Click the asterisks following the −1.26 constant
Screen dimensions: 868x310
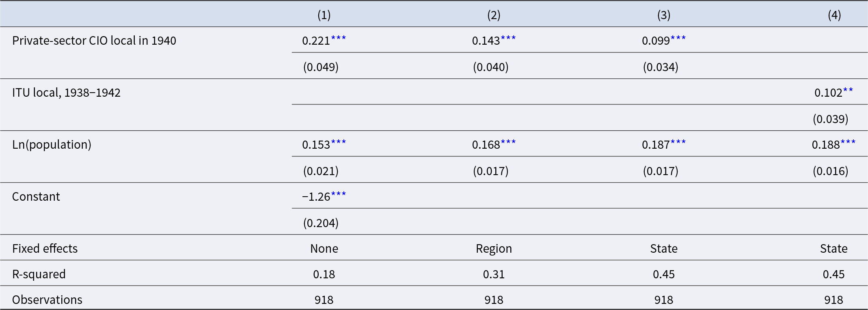coord(339,194)
